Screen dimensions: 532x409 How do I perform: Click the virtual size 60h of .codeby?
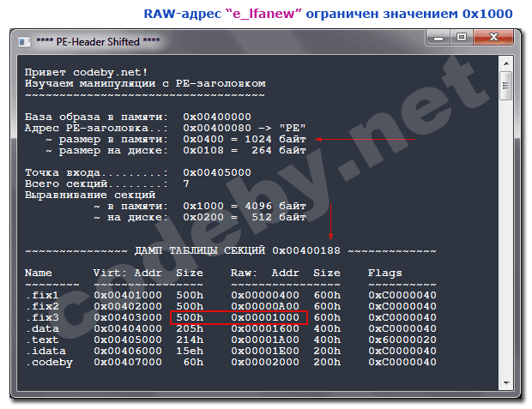pyautogui.click(x=193, y=362)
